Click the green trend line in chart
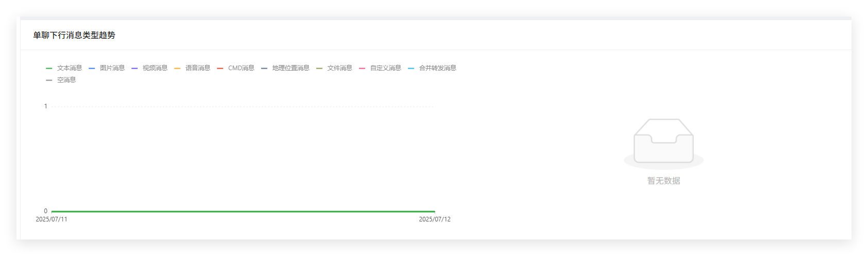Viewport: 868px width, 256px height. tap(243, 211)
